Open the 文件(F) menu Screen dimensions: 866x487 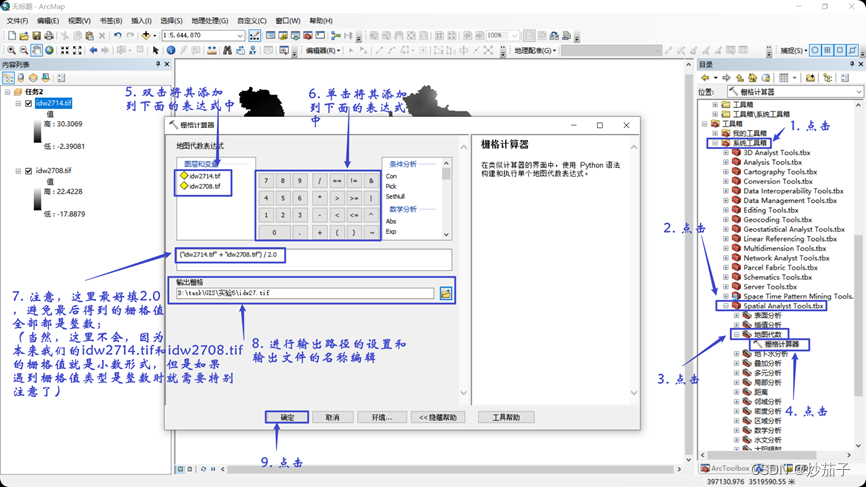[x=17, y=20]
